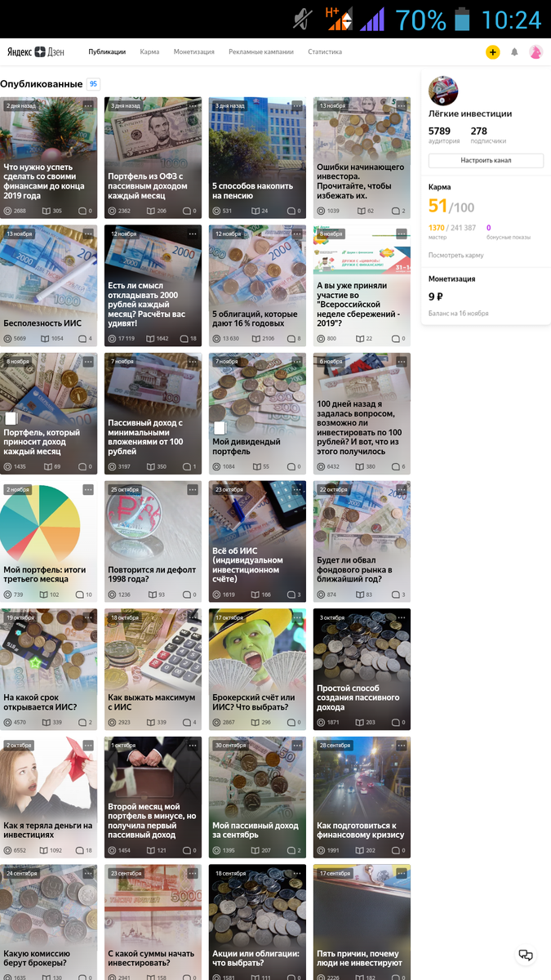This screenshot has width=551, height=980.
Task: Open the Монетизация tab
Action: pos(194,51)
